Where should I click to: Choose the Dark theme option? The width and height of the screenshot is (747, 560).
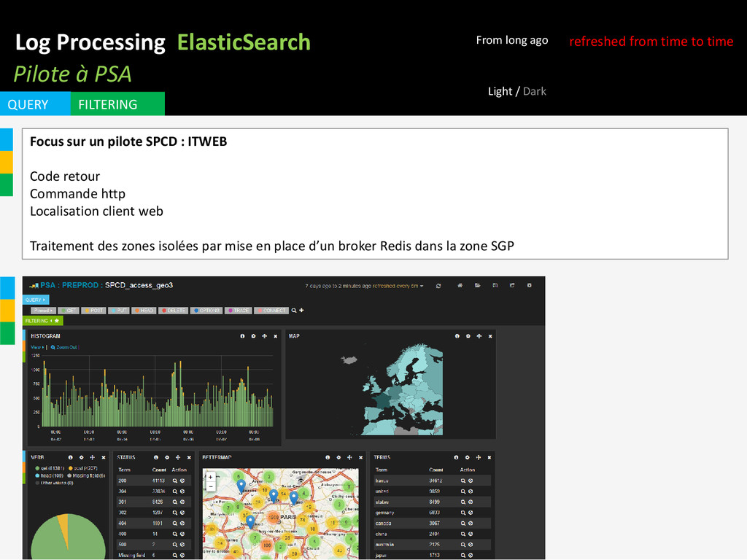click(535, 91)
